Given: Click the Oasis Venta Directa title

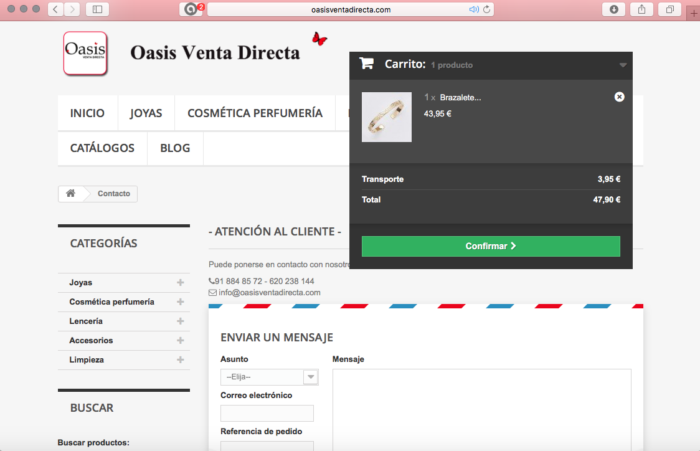Looking at the screenshot, I should 215,53.
